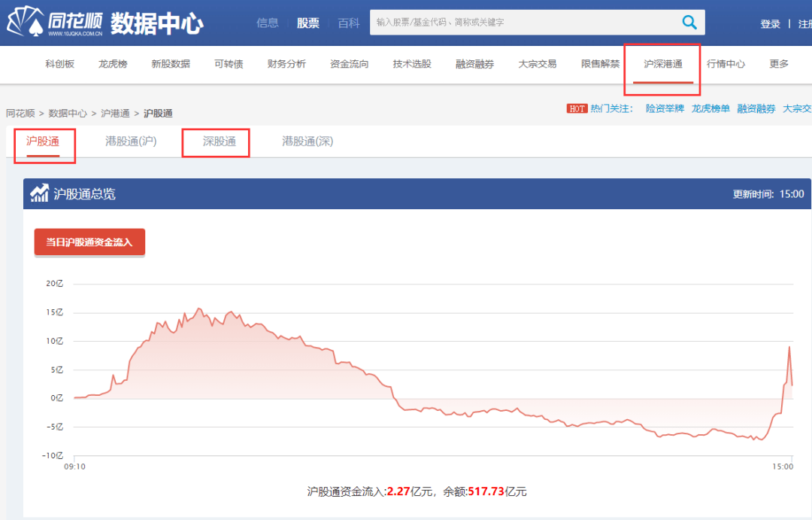Switch to the 港股通(深) tab
The image size is (812, 520).
(x=308, y=141)
